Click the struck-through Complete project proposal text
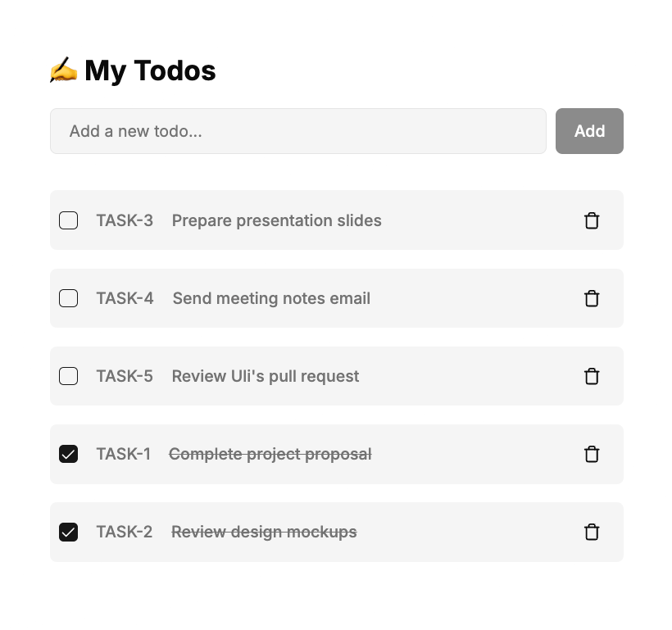This screenshot has width=672, height=630. (x=270, y=455)
